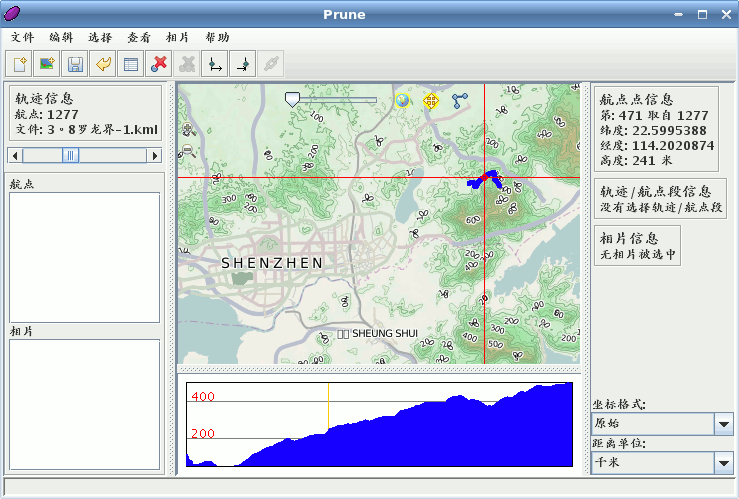Expand the 距离单位 distance unit dropdown

click(724, 463)
